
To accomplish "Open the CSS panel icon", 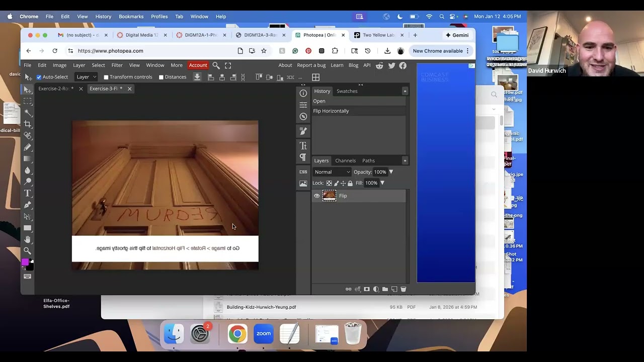I will 303,172.
